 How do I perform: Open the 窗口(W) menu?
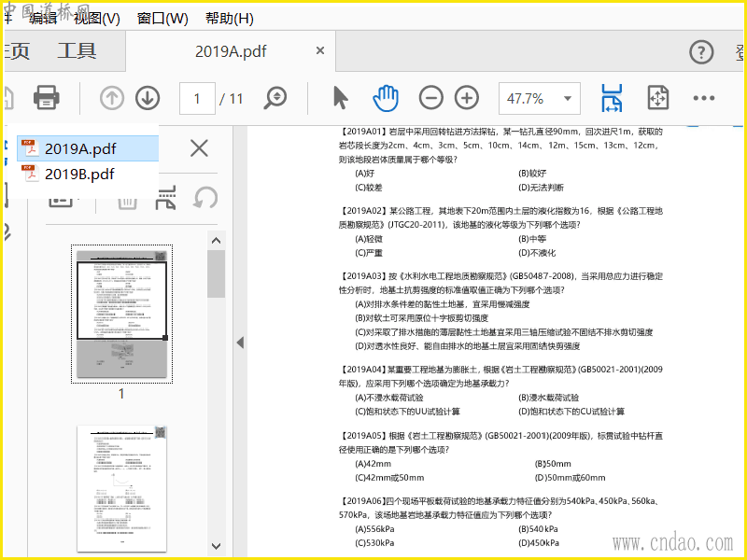162,18
